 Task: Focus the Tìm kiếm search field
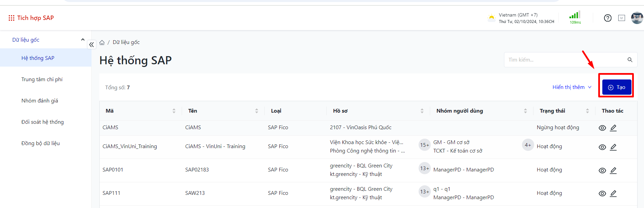click(x=564, y=60)
